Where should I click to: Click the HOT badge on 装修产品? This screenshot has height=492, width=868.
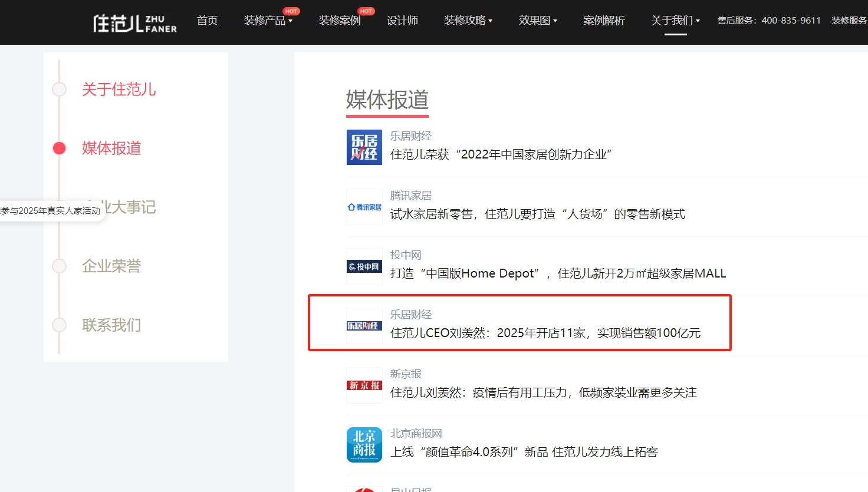(x=291, y=10)
